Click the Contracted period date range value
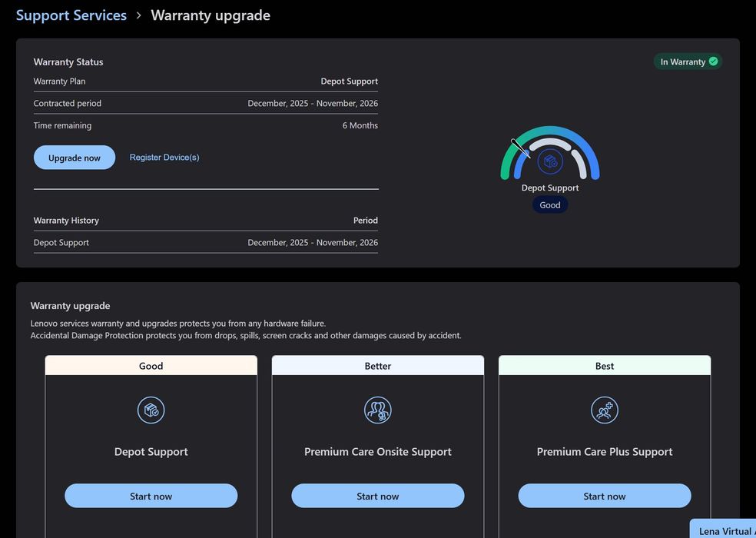The image size is (756, 538). tap(313, 103)
